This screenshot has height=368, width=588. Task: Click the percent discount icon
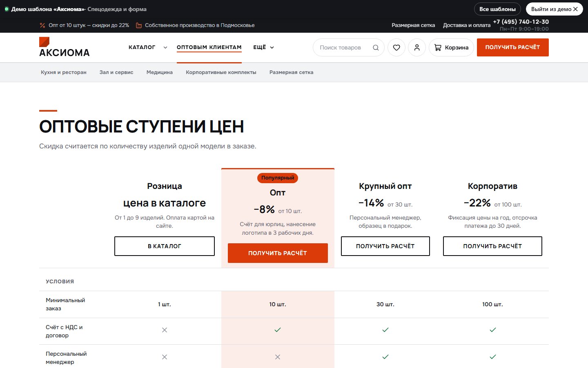(42, 25)
